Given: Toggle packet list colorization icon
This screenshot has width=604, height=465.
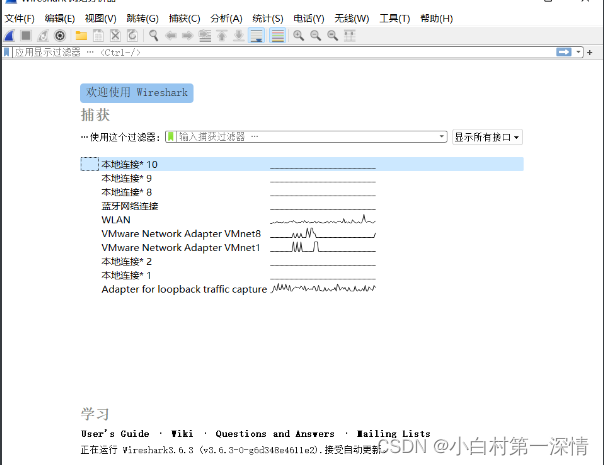Looking at the screenshot, I should pyautogui.click(x=277, y=36).
